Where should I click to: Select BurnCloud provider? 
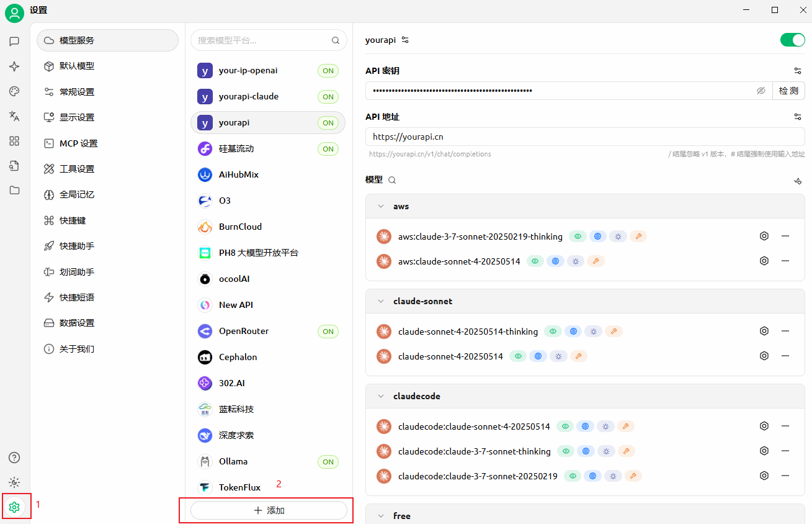(x=268, y=227)
